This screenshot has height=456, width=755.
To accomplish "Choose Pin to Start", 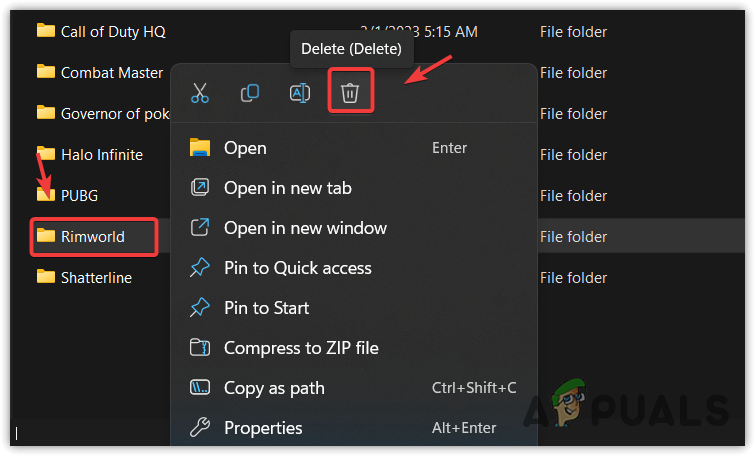I will coord(266,308).
